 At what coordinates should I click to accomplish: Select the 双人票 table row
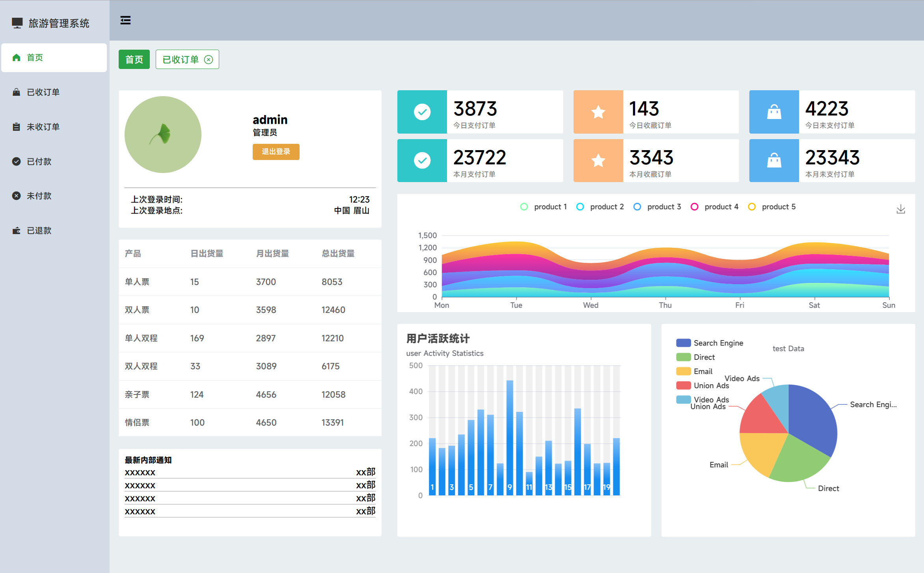[x=250, y=310]
